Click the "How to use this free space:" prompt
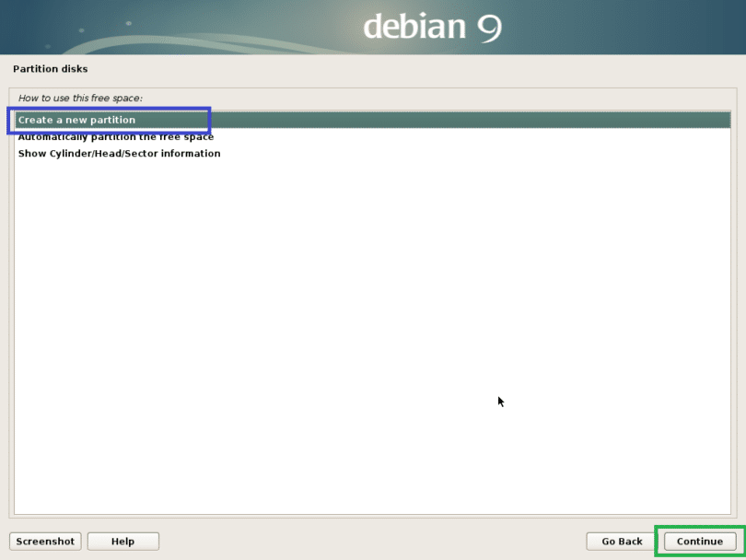Image resolution: width=746 pixels, height=560 pixels. point(80,98)
